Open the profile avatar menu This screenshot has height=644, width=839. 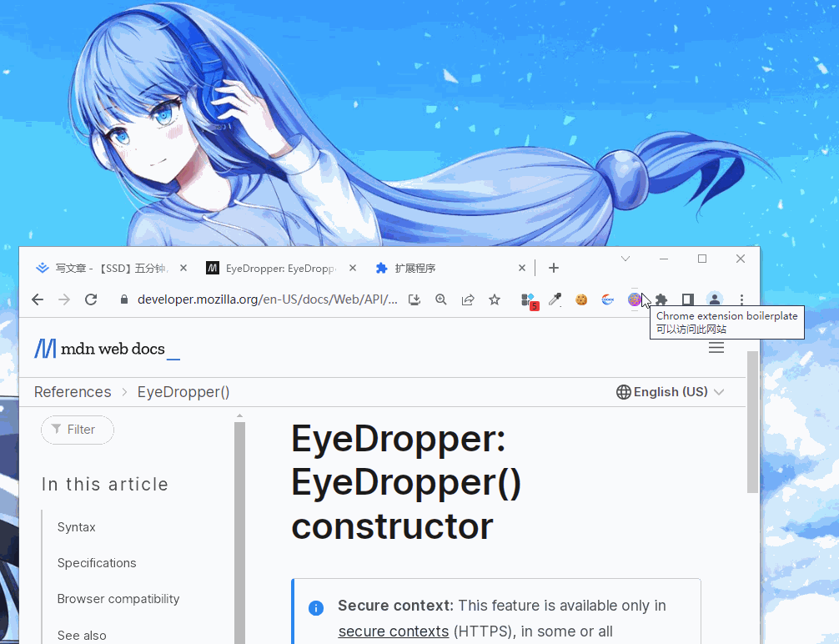click(715, 299)
